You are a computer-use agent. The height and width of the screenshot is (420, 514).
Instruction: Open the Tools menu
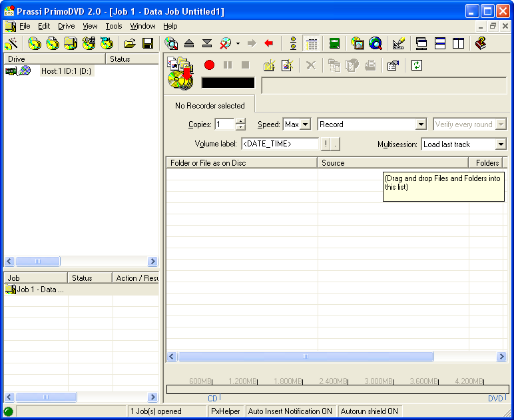click(x=113, y=26)
